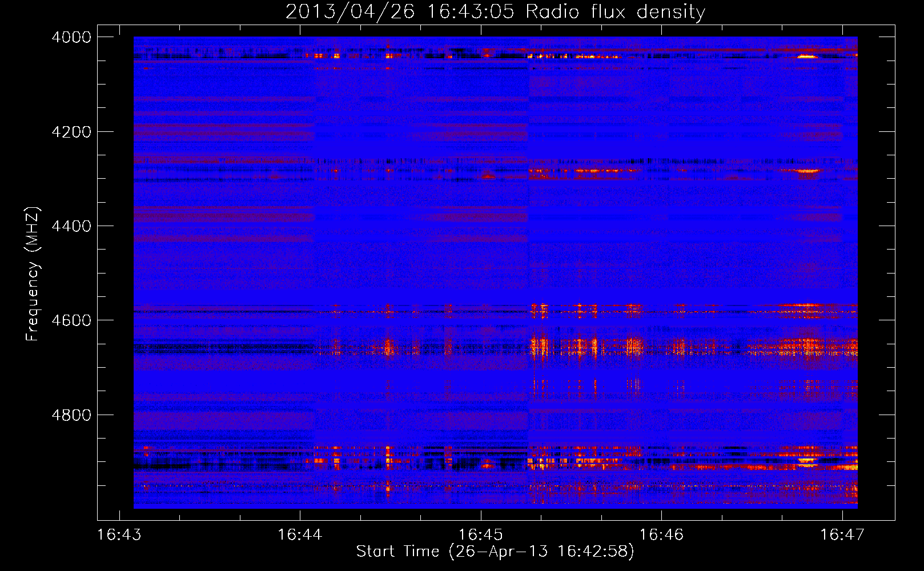Click the 'Frequency (MHZ)' y-axis label
Screen dimensions: 924x571
coord(33,274)
